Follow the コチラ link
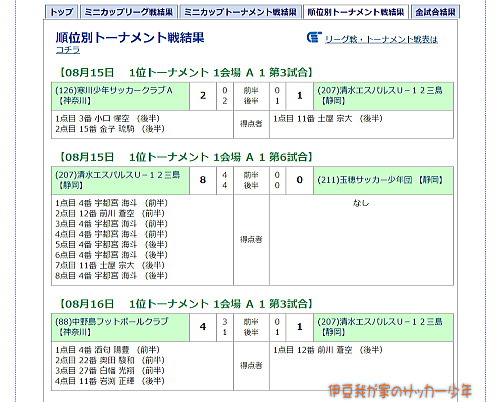500x402 pixels. 68,50
